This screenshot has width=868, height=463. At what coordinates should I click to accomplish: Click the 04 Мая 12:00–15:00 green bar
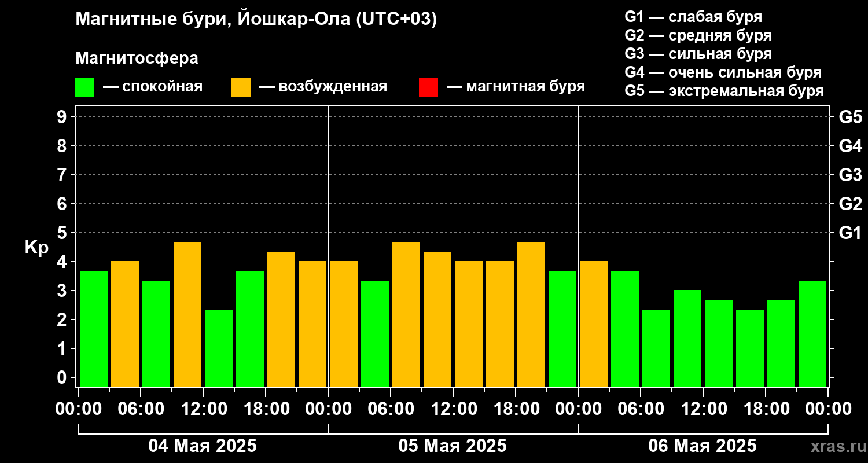pyautogui.click(x=219, y=348)
